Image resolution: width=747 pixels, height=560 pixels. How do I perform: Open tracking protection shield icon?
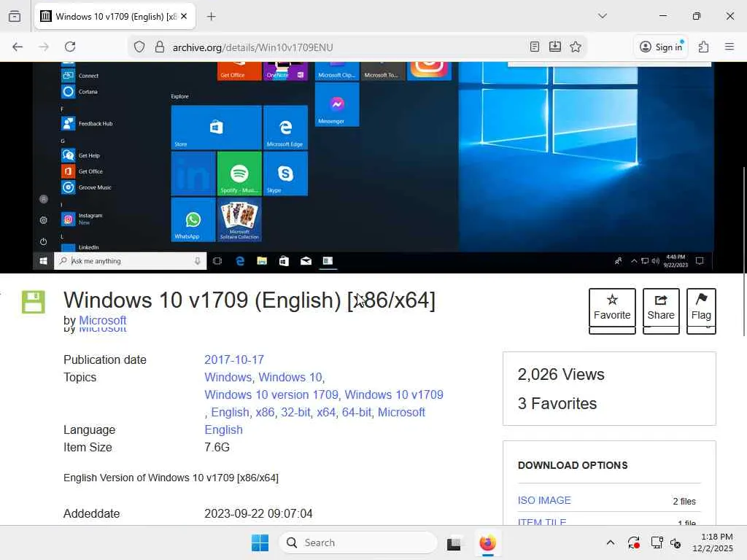[x=139, y=47]
